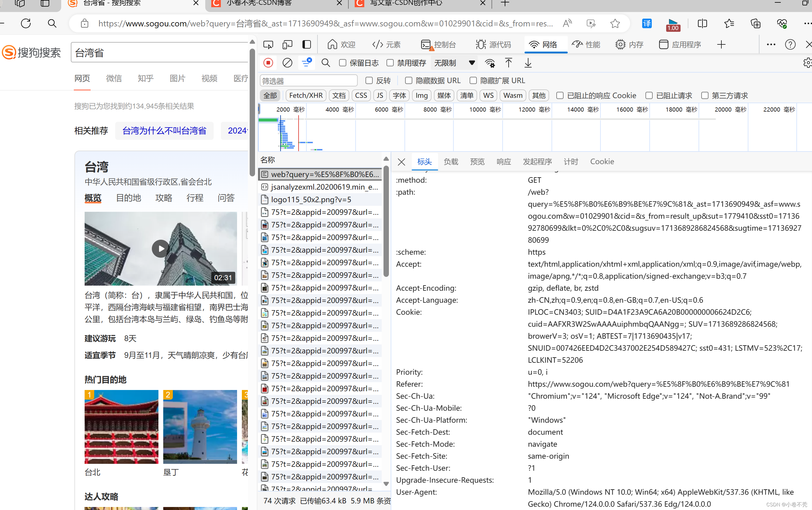Enable the 保留日志 checkbox
The image size is (812, 510).
(x=343, y=63)
